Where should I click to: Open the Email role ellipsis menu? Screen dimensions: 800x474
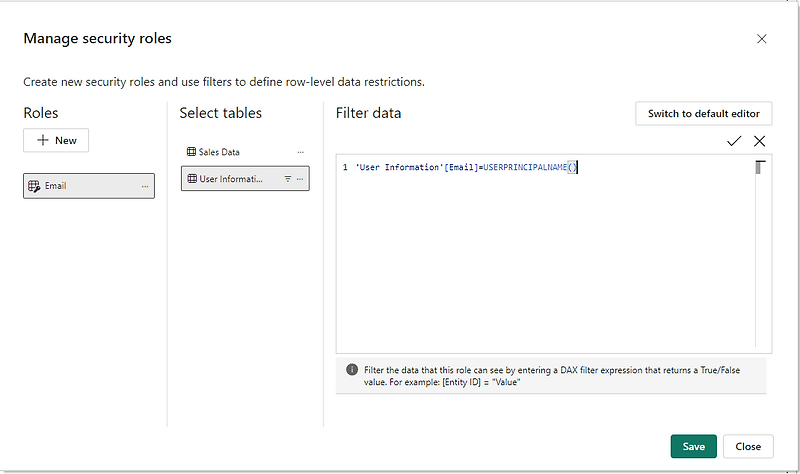[x=145, y=186]
